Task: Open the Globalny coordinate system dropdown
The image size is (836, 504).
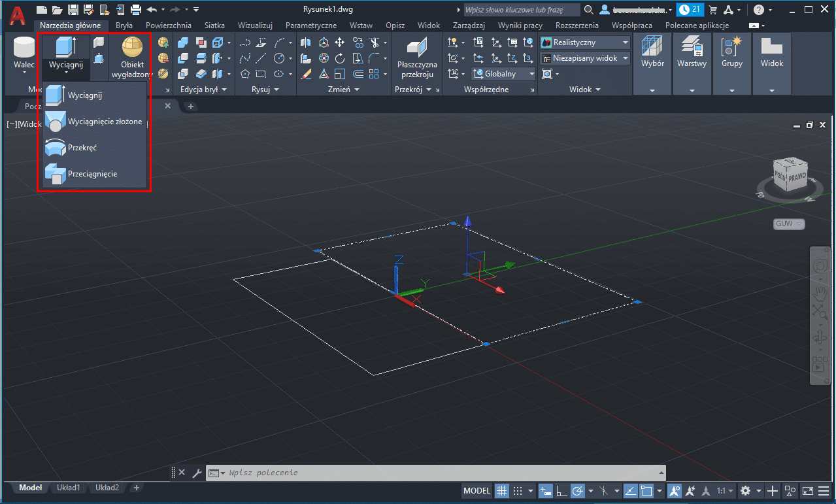Action: pos(503,74)
